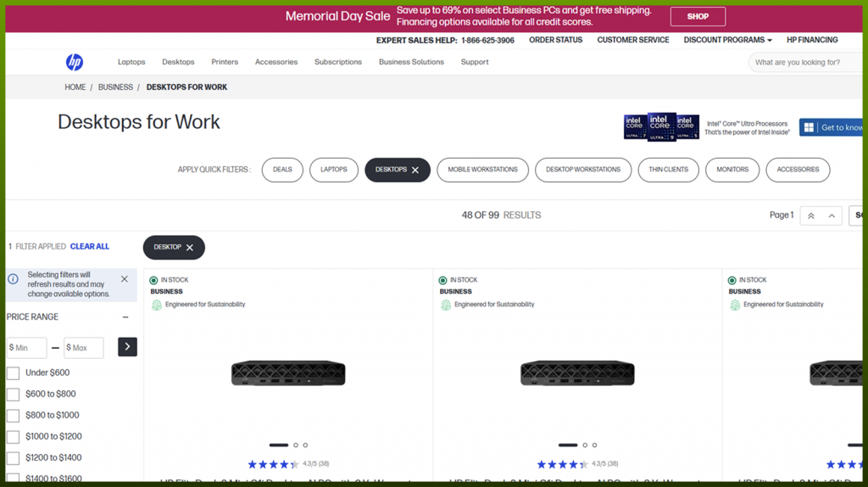Click the Windows logo Get to know button

[x=832, y=127]
